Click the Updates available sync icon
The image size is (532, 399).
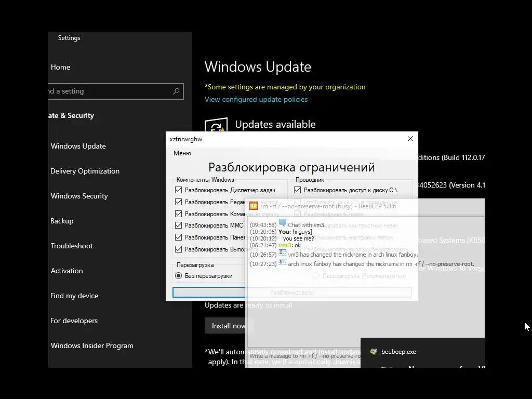(216, 125)
